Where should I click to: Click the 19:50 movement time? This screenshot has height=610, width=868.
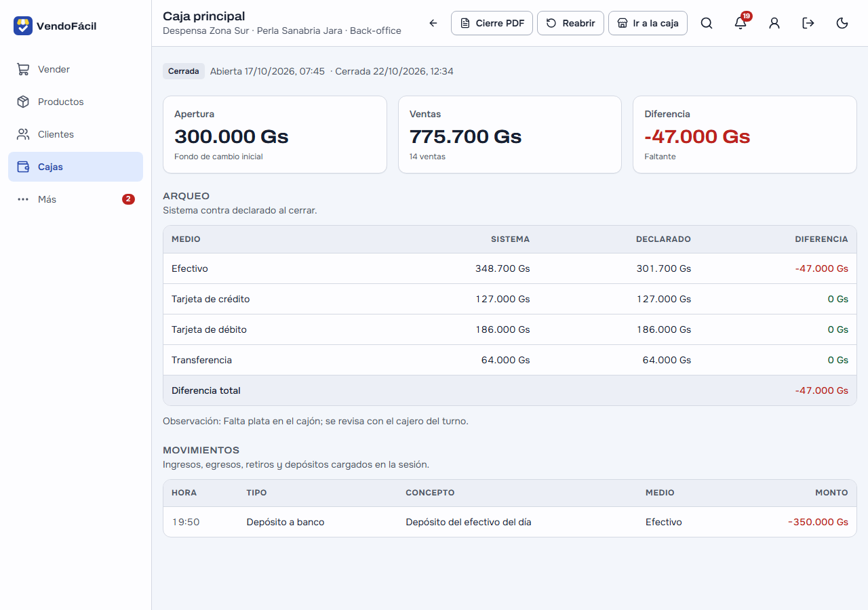click(x=186, y=522)
